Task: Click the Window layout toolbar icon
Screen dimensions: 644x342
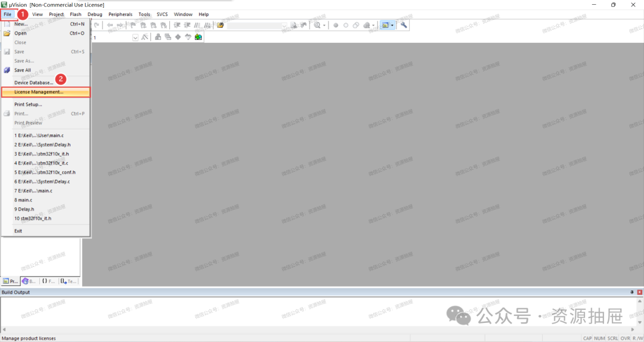Action: tap(385, 26)
